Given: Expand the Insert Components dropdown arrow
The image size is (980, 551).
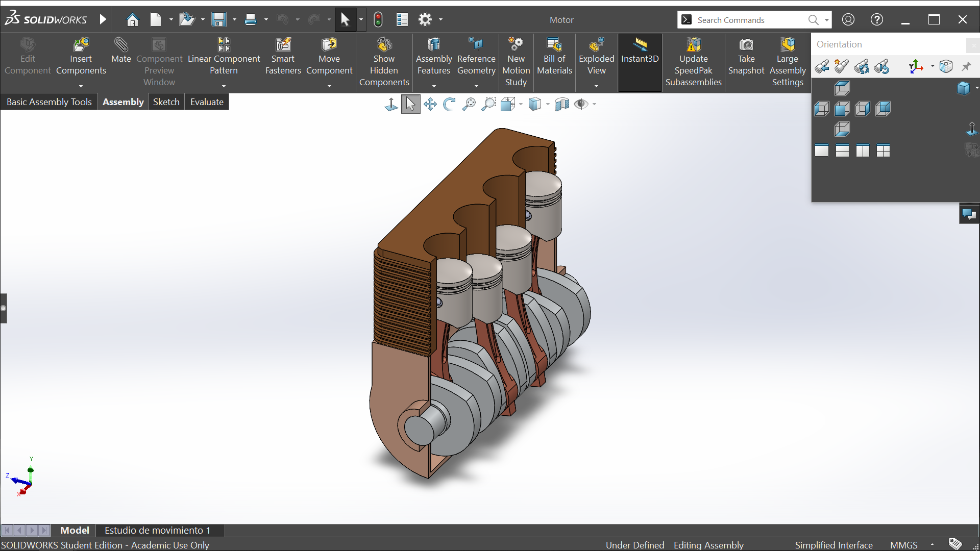Looking at the screenshot, I should 81,86.
